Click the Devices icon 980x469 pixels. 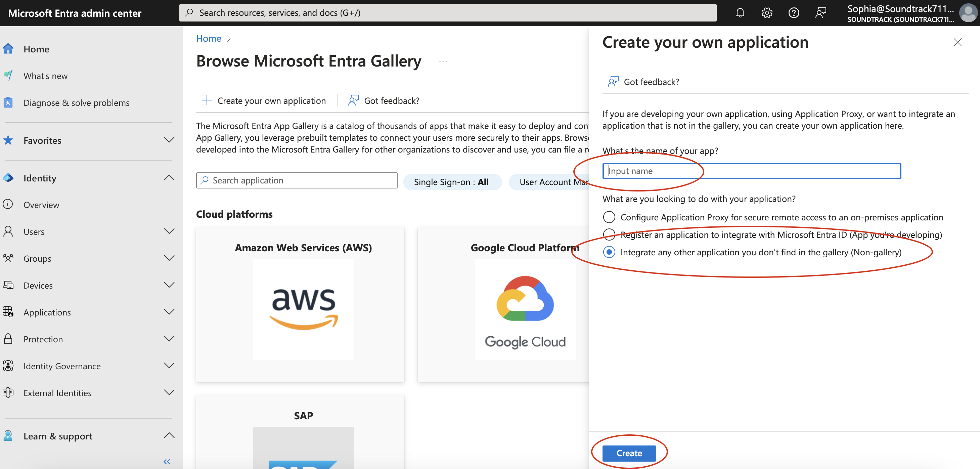[8, 285]
